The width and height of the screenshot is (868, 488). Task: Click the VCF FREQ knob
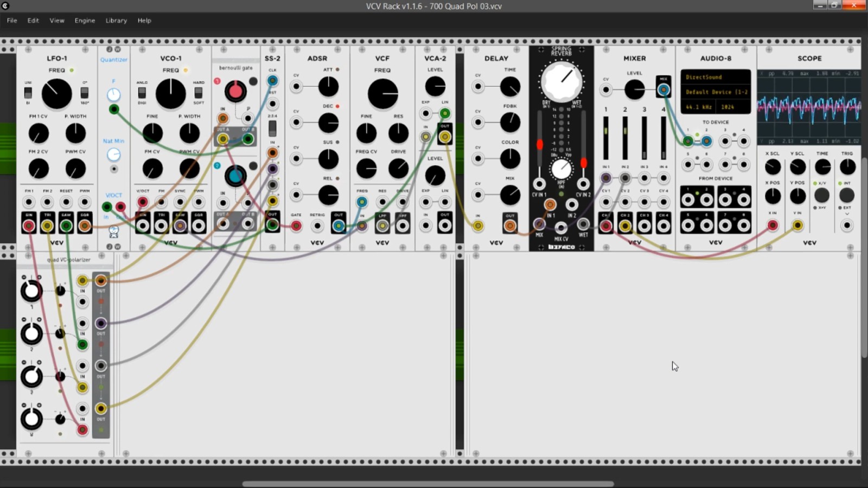[x=382, y=94]
